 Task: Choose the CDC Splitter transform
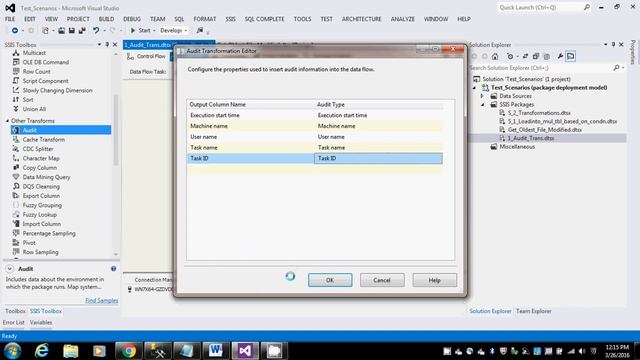(38, 149)
